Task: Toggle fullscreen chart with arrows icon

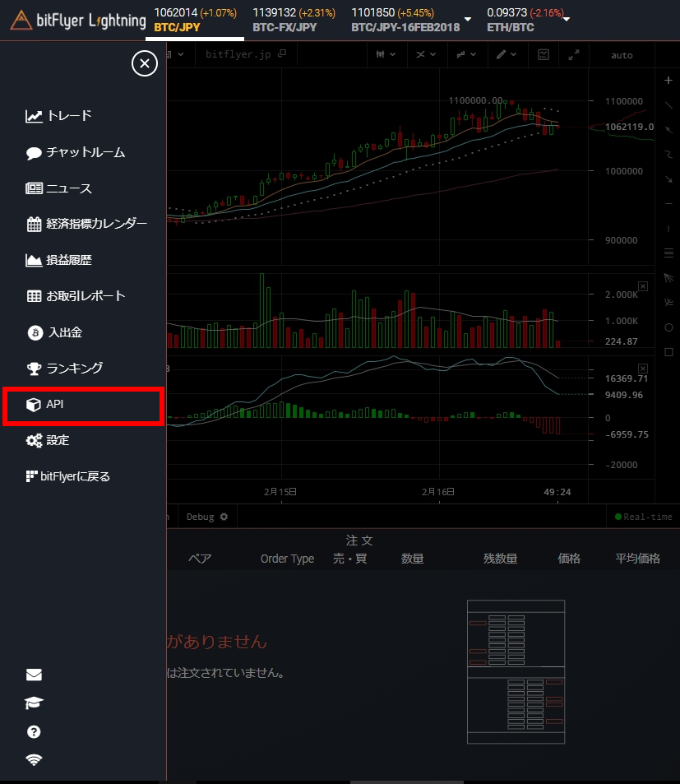Action: [574, 54]
